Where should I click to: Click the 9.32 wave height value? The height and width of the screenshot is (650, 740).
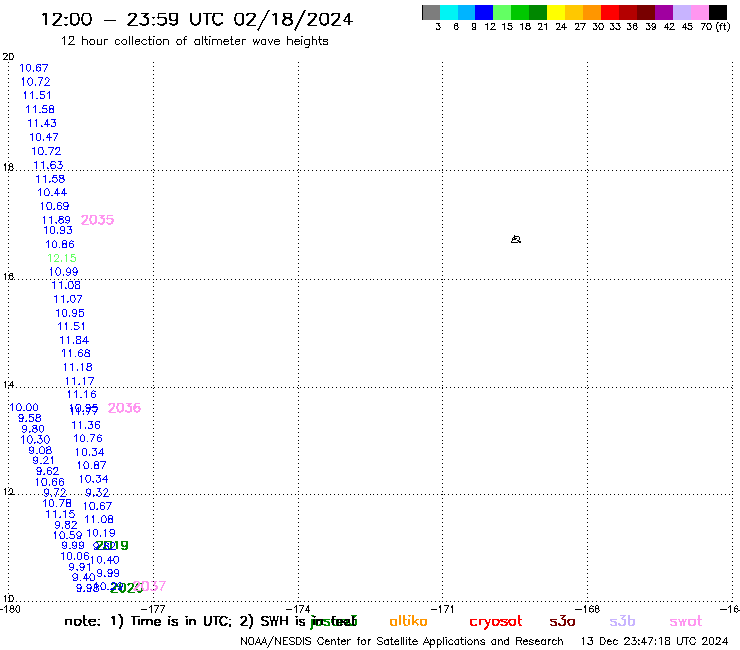97,493
